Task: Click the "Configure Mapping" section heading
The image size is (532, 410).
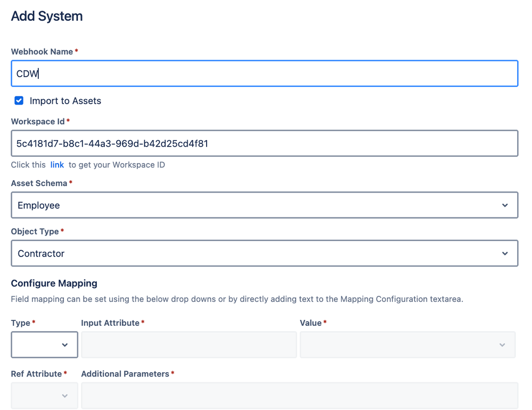Action: 54,283
